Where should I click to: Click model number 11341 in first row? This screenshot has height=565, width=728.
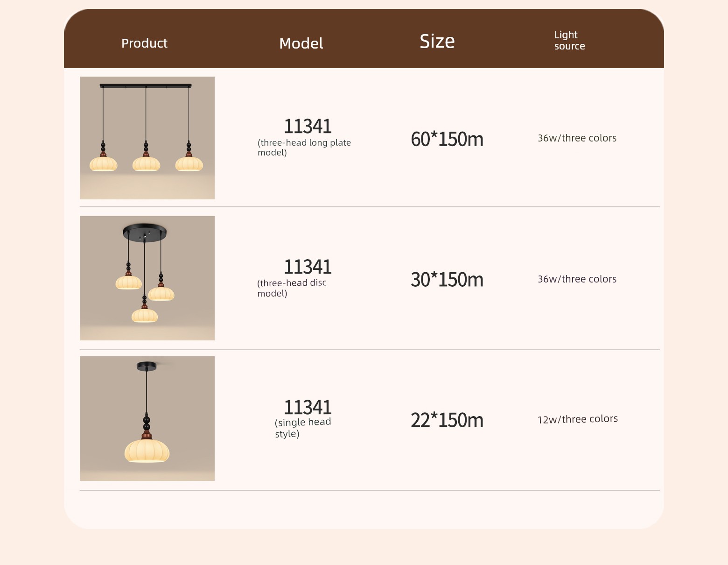point(308,127)
